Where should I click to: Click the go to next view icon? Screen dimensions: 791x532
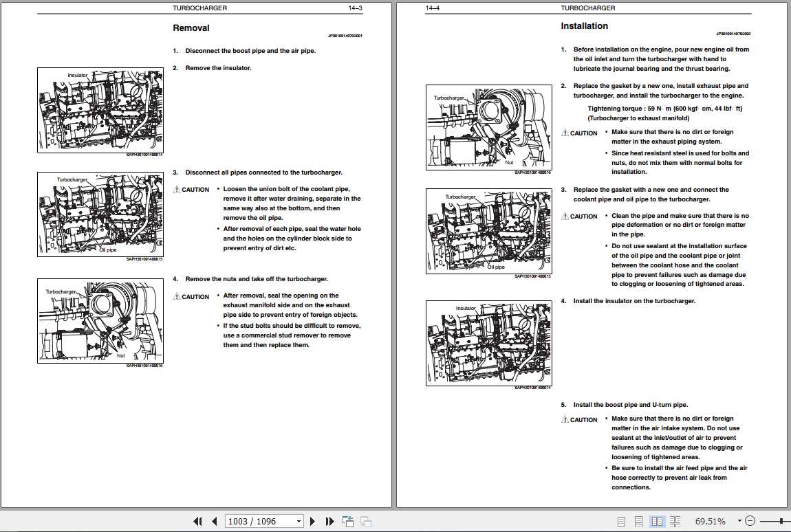(x=365, y=522)
